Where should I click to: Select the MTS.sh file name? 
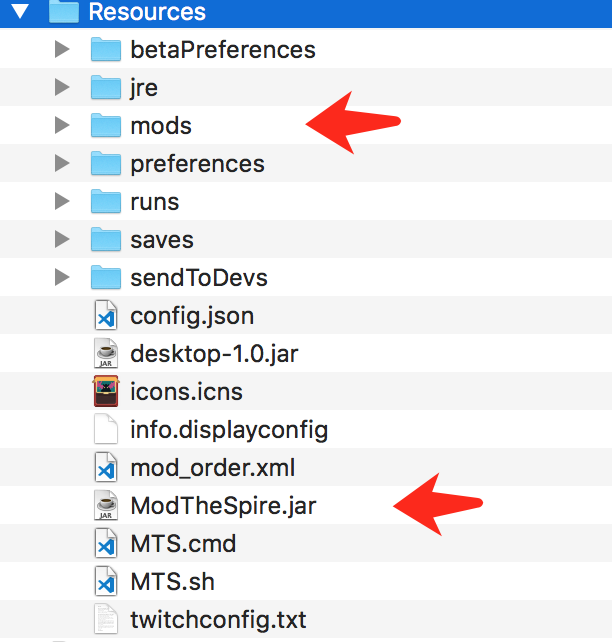pos(172,582)
